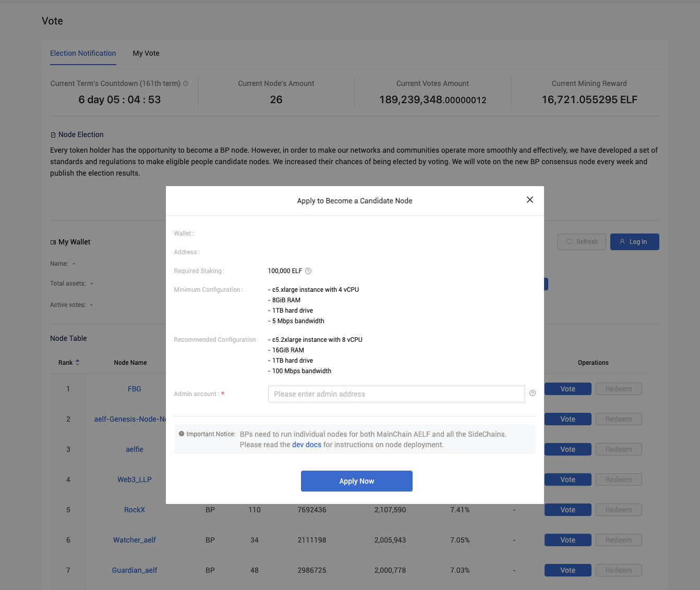700x590 pixels.
Task: Open the aelfie node link
Action: point(135,449)
